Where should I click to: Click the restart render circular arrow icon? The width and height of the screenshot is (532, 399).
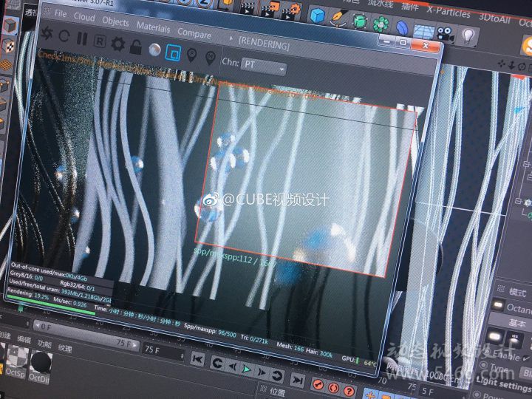pyautogui.click(x=64, y=36)
